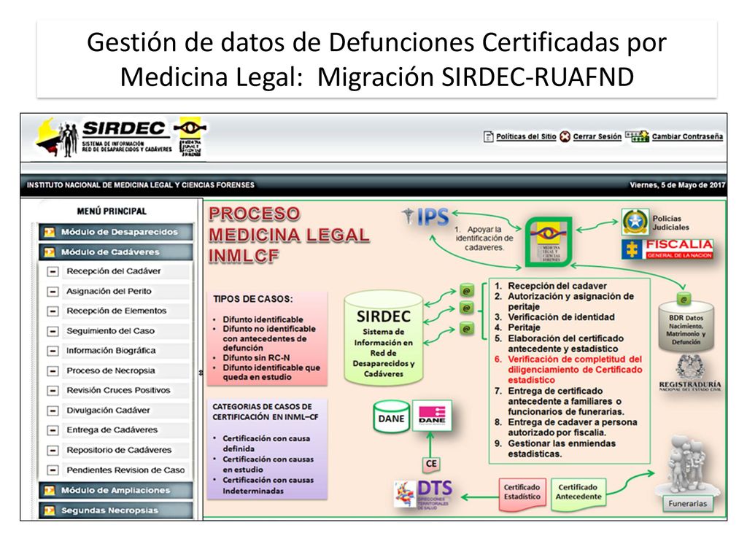747x560 pixels.
Task: Toggle minus box next to Divulgación Cadáver
Action: pyautogui.click(x=53, y=411)
